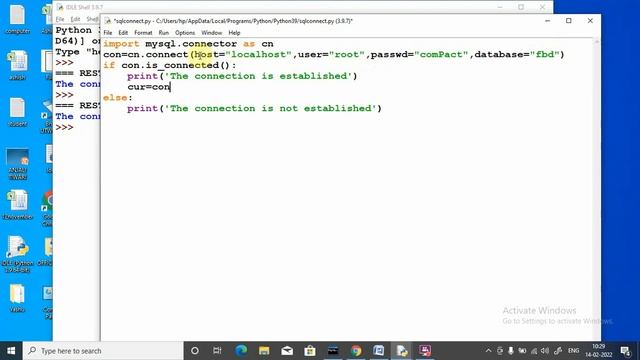The image size is (640, 360).
Task: Open the Format menu in the editor
Action: click(143, 33)
